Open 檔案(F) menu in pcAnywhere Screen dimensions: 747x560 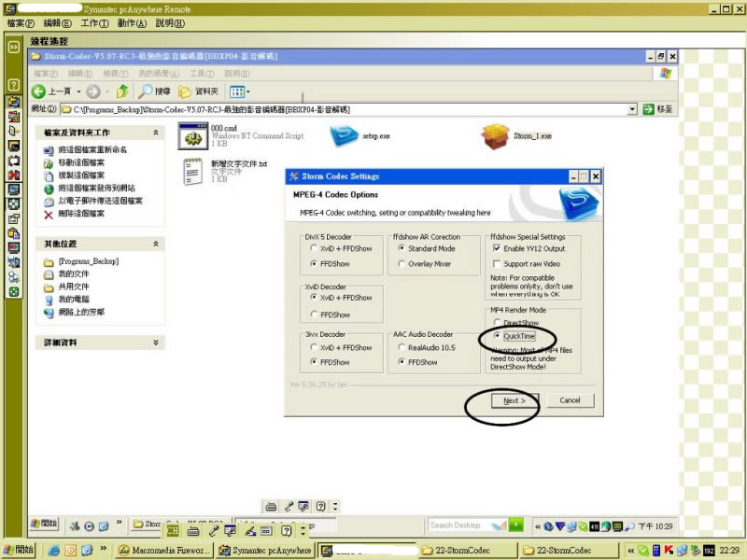(21, 22)
